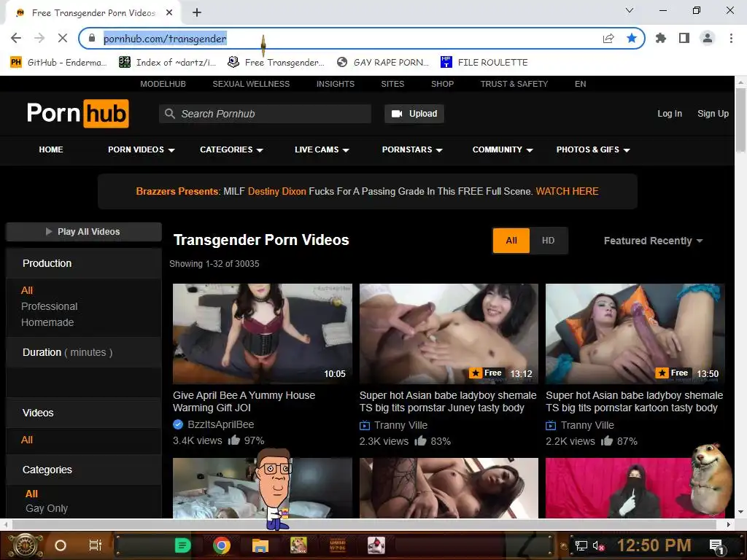This screenshot has width=747, height=560.
Task: Expand the PORNSTARS nav dropdown
Action: [x=412, y=149]
